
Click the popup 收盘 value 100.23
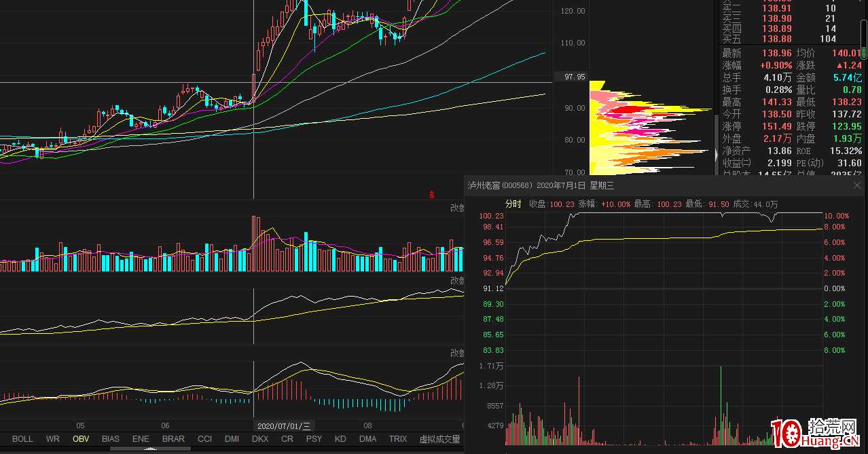[x=562, y=204]
